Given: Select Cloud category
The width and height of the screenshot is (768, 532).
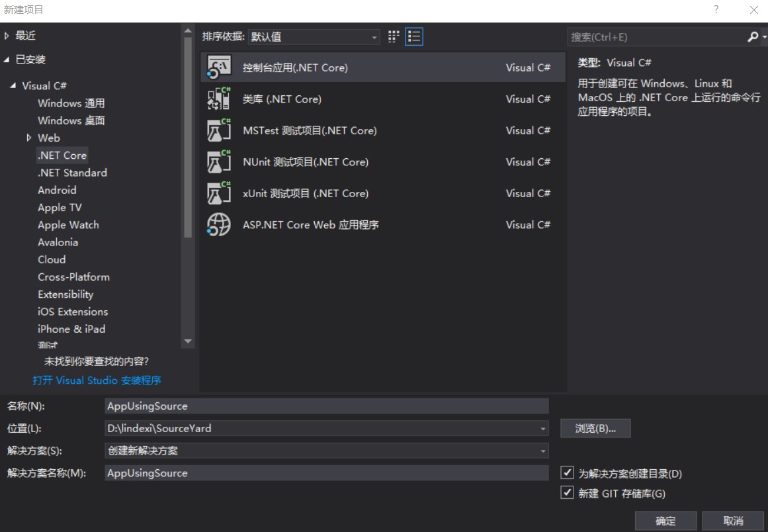Looking at the screenshot, I should click(x=52, y=259).
